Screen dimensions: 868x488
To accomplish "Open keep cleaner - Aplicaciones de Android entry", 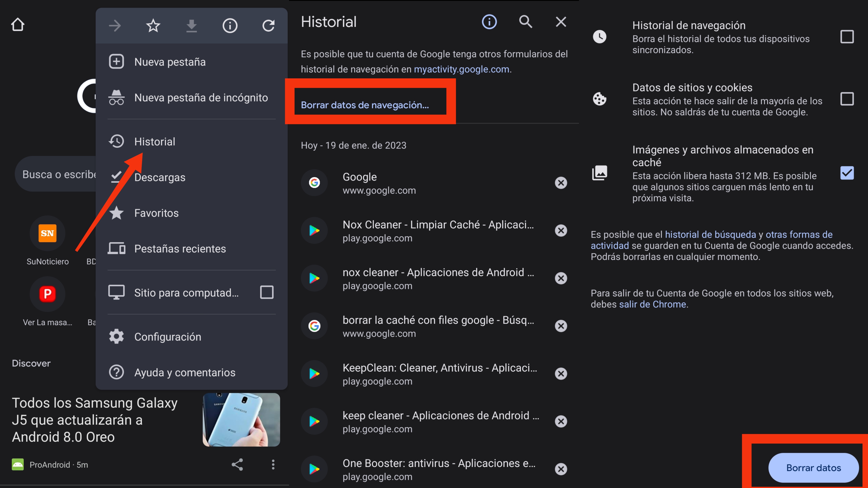I will 421,421.
